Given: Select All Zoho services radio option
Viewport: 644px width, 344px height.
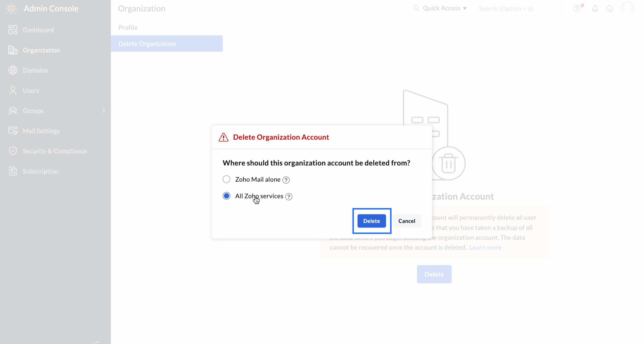Looking at the screenshot, I should point(226,196).
